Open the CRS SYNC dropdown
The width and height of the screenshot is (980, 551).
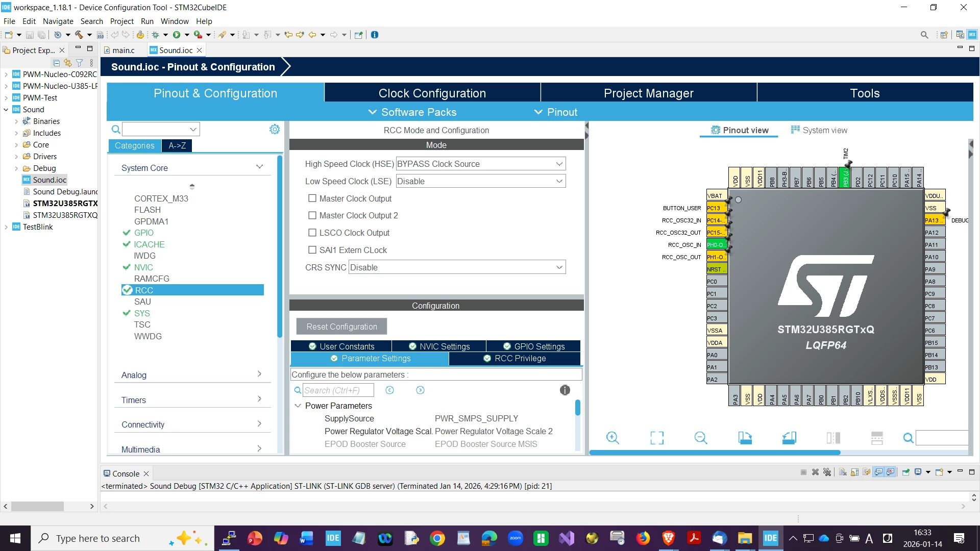[x=457, y=267]
